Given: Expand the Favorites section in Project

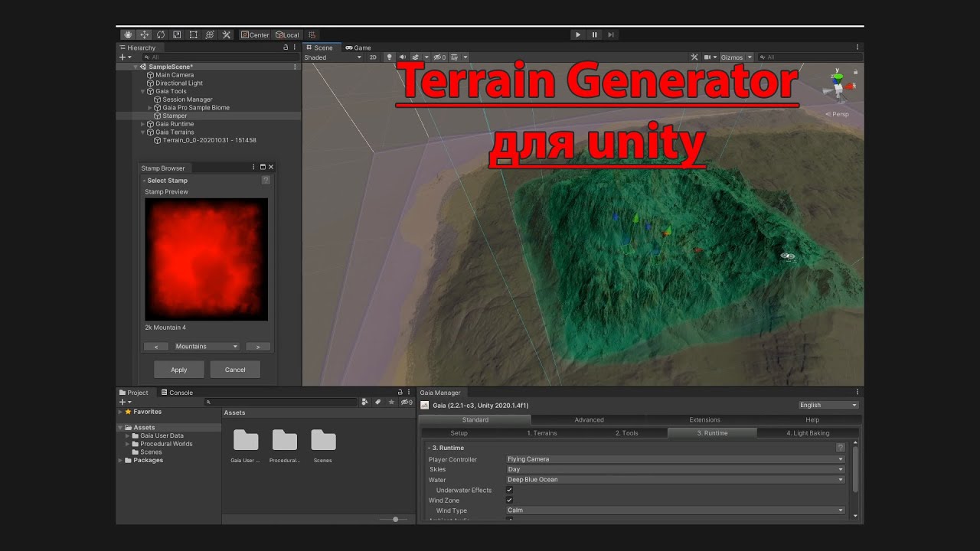Looking at the screenshot, I should pos(120,412).
